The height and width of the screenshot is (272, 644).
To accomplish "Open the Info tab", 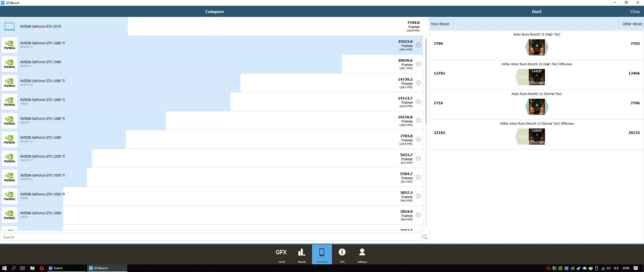I will [342, 254].
